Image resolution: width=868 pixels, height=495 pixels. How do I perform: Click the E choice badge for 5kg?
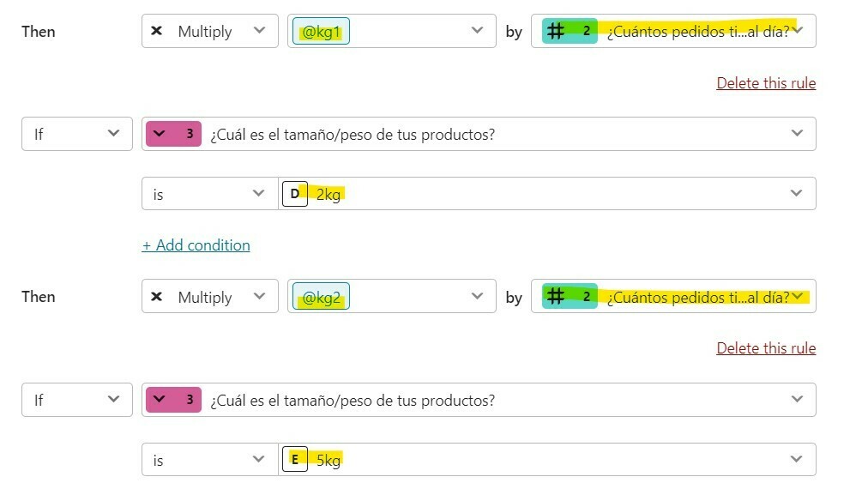point(295,460)
